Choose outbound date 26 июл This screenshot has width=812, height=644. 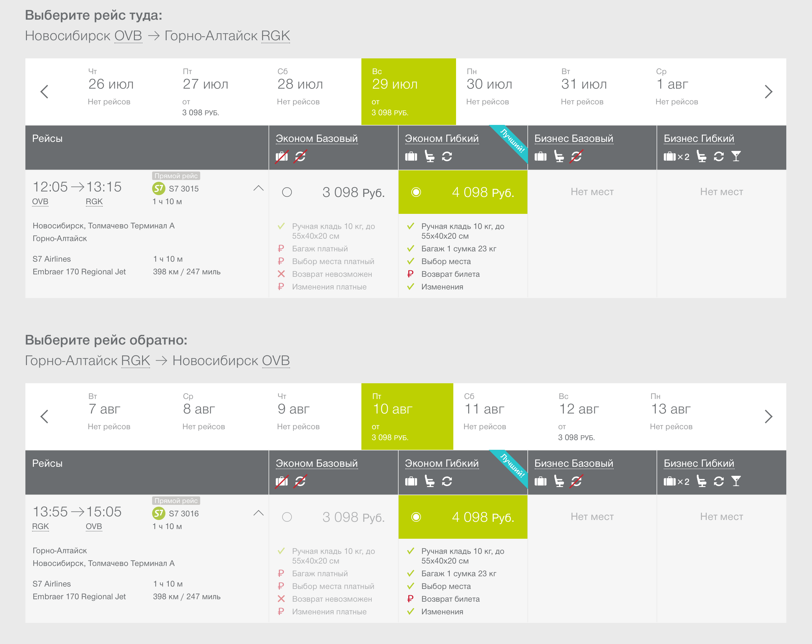[126, 92]
